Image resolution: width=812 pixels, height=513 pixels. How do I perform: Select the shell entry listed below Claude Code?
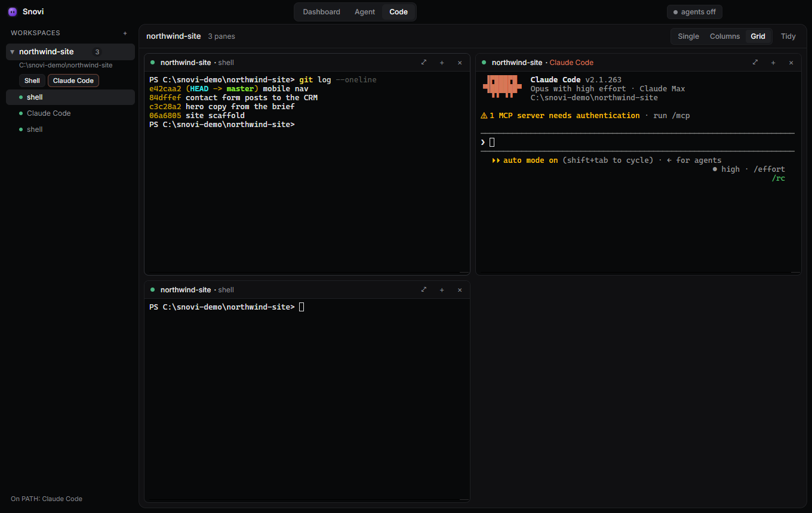[x=70, y=129]
